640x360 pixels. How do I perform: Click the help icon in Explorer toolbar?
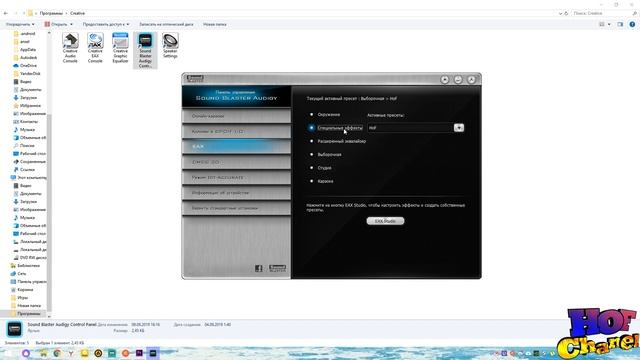[x=632, y=24]
